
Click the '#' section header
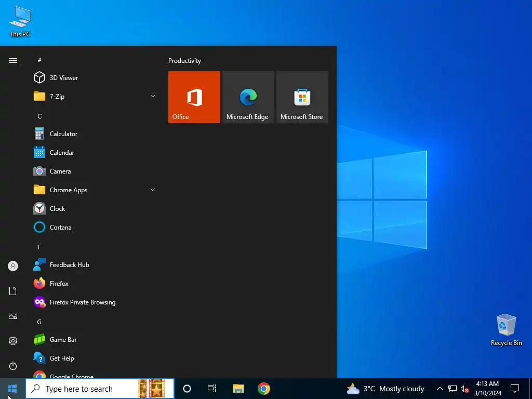pos(39,60)
